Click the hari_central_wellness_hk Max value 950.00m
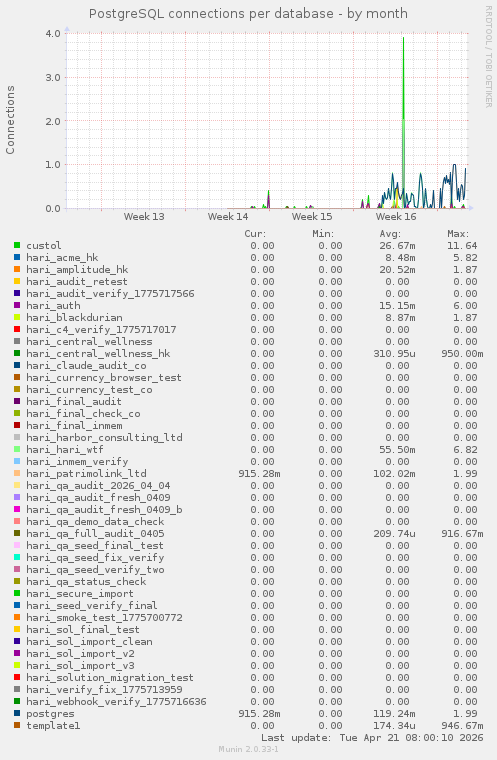497x760 pixels. click(x=462, y=353)
